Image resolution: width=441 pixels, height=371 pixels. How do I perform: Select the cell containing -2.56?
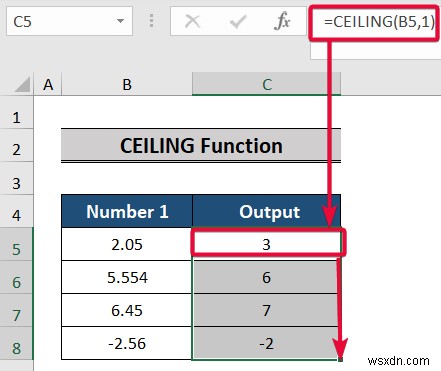[x=127, y=343]
